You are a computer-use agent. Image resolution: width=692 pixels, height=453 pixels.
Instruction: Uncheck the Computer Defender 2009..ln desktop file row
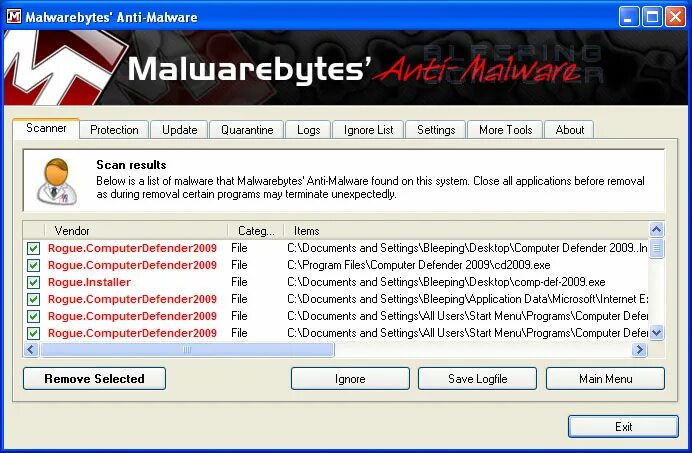33,248
